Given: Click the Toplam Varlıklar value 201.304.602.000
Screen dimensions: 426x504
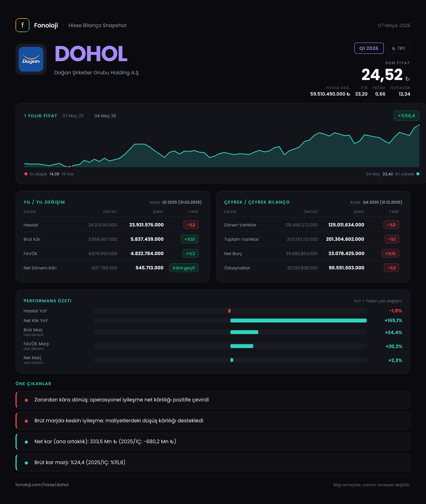Looking at the screenshot, I should 345,239.
